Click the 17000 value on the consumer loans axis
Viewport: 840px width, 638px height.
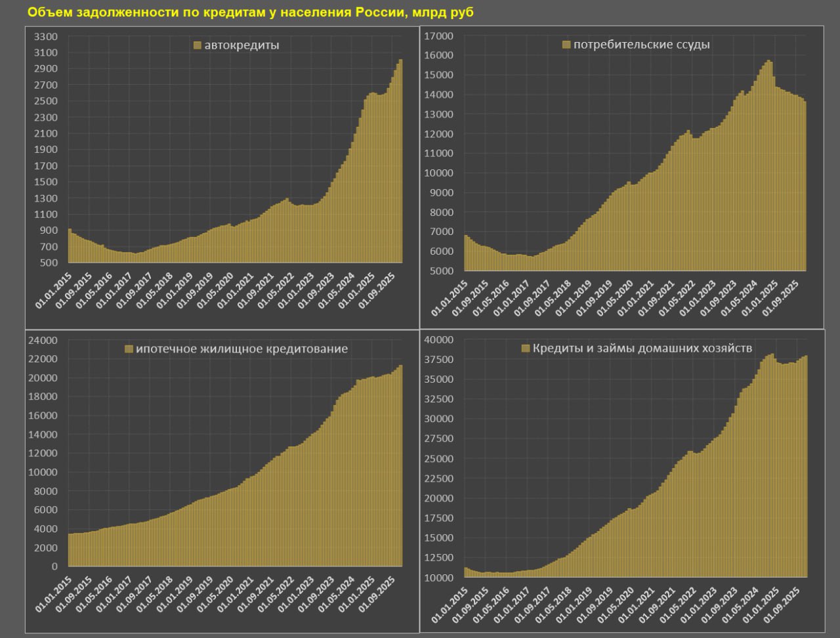pyautogui.click(x=440, y=35)
